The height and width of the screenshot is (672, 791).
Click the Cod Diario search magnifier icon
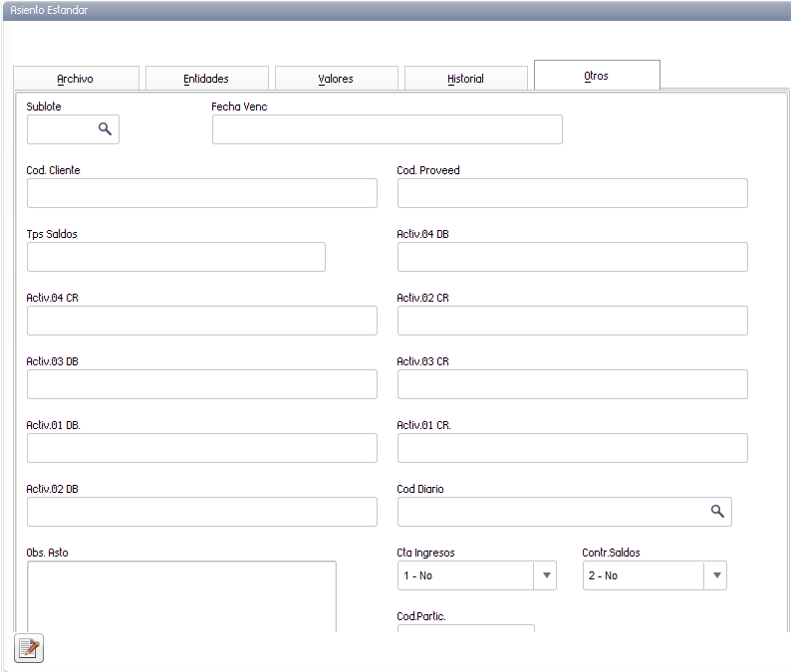pos(717,511)
